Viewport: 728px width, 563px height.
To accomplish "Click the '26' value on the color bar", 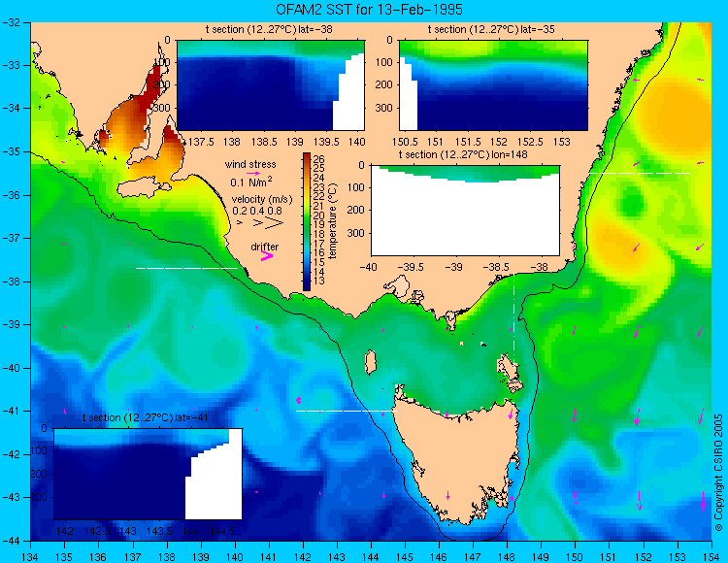I will coord(318,159).
